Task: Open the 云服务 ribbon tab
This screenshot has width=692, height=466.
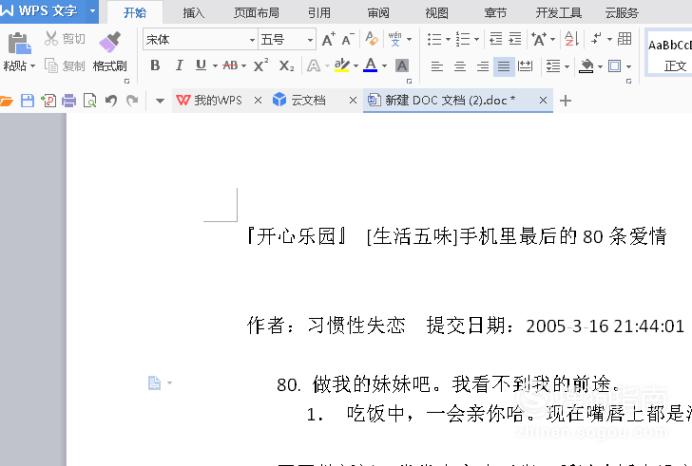Action: pyautogui.click(x=622, y=13)
